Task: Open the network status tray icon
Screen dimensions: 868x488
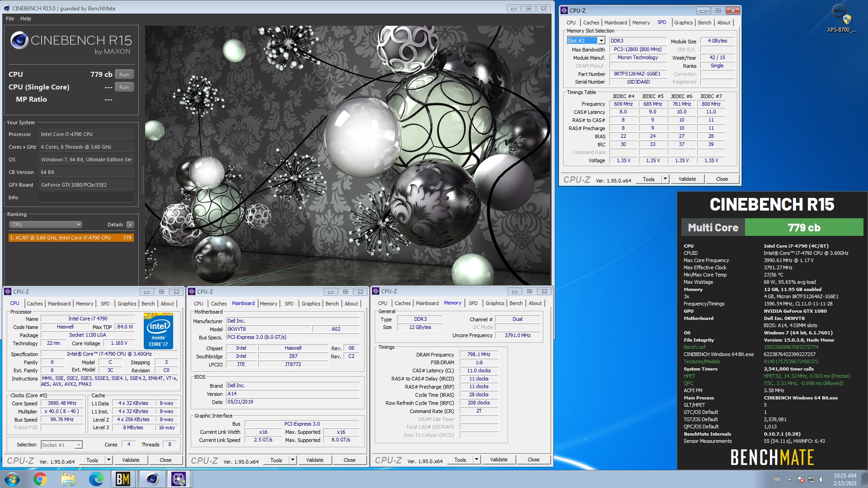Action: coord(811,479)
